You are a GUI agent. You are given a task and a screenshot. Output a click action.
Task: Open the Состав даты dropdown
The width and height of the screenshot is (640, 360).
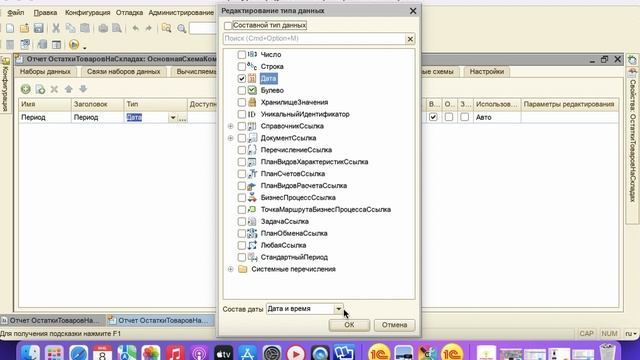pos(338,309)
